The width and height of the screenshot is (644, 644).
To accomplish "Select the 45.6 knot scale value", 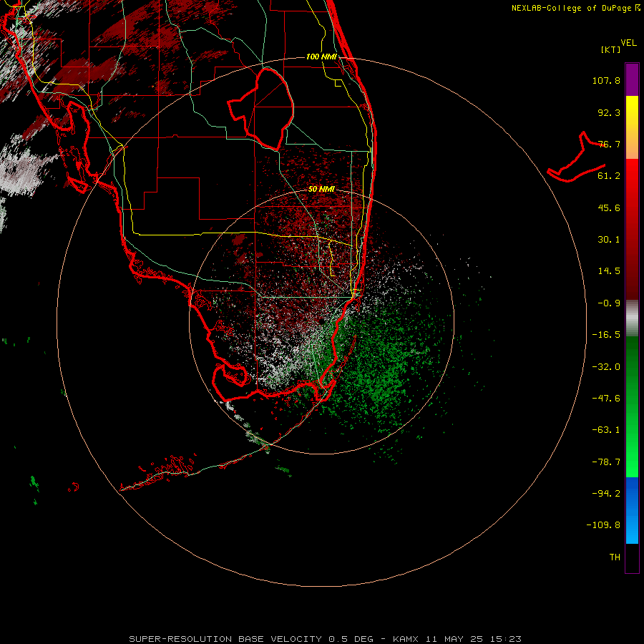I will tap(609, 208).
